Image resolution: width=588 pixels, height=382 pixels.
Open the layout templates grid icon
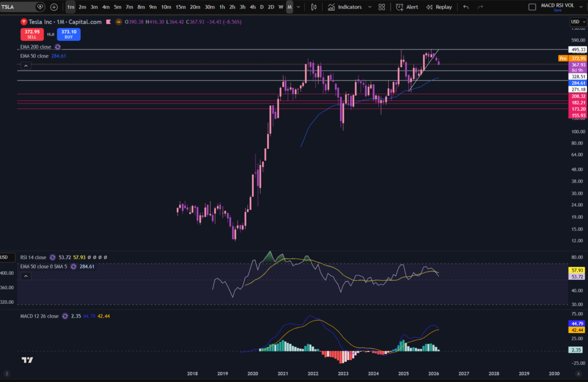[382, 7]
